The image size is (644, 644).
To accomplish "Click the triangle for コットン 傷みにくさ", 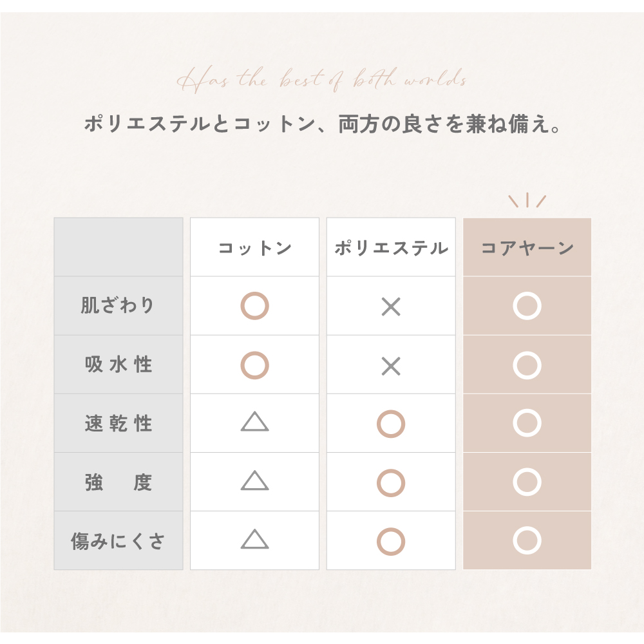I will (254, 540).
